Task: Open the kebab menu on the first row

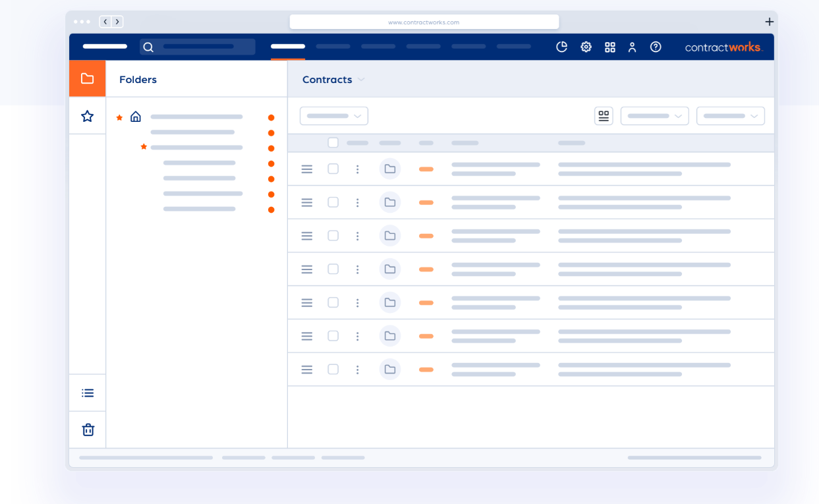Action: point(358,169)
